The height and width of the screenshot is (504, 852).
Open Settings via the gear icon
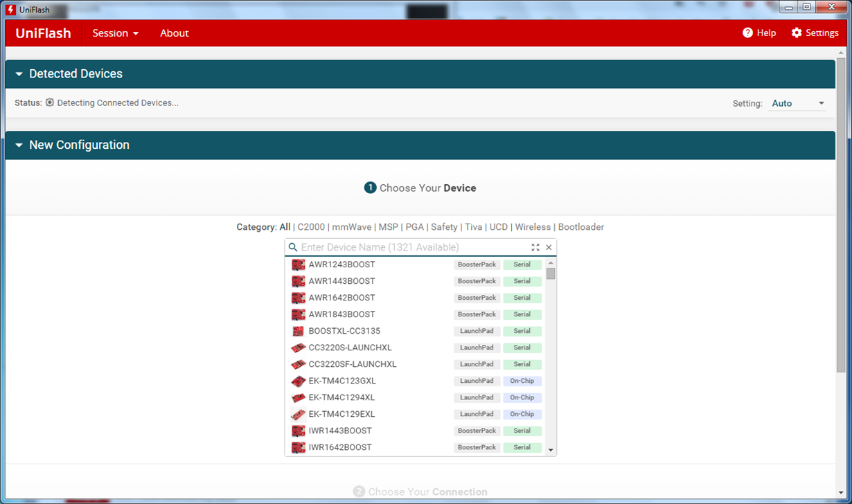point(797,33)
